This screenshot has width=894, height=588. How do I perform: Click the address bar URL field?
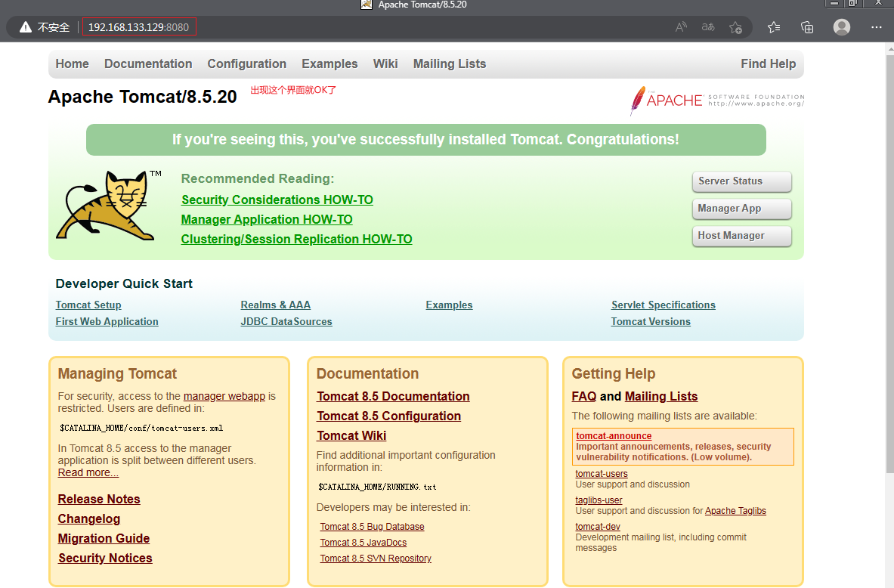click(x=138, y=27)
